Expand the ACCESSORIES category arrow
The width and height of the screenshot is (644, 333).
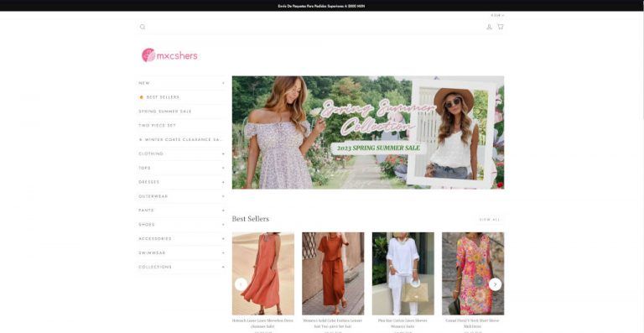(223, 238)
